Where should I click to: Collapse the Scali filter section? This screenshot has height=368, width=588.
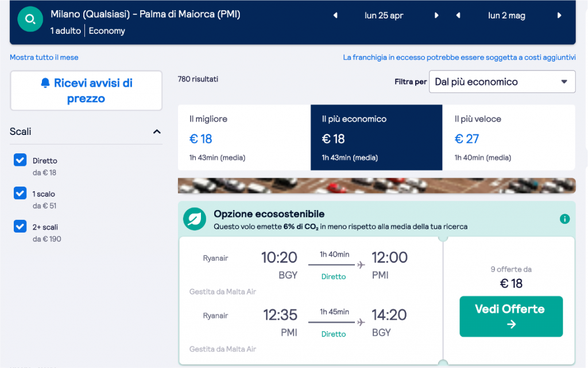157,132
